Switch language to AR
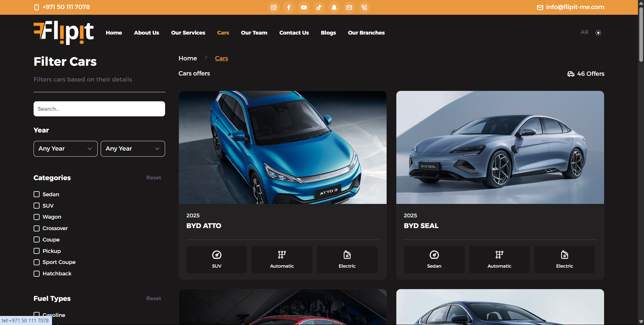The width and height of the screenshot is (644, 325). click(584, 32)
